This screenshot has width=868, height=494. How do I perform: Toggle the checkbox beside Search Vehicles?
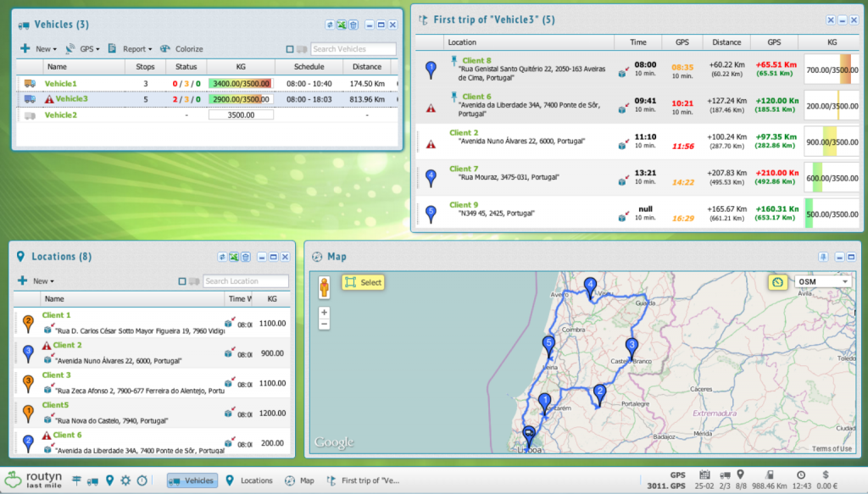290,49
